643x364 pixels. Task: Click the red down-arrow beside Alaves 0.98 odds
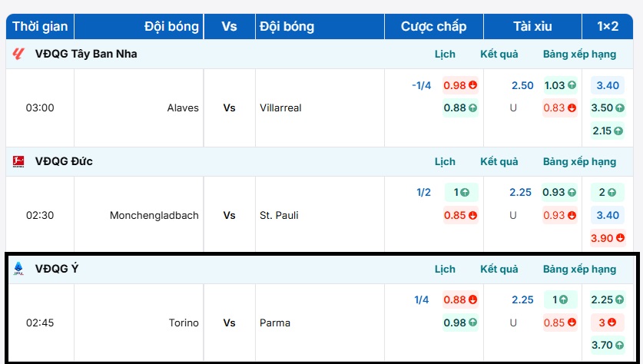(x=472, y=85)
